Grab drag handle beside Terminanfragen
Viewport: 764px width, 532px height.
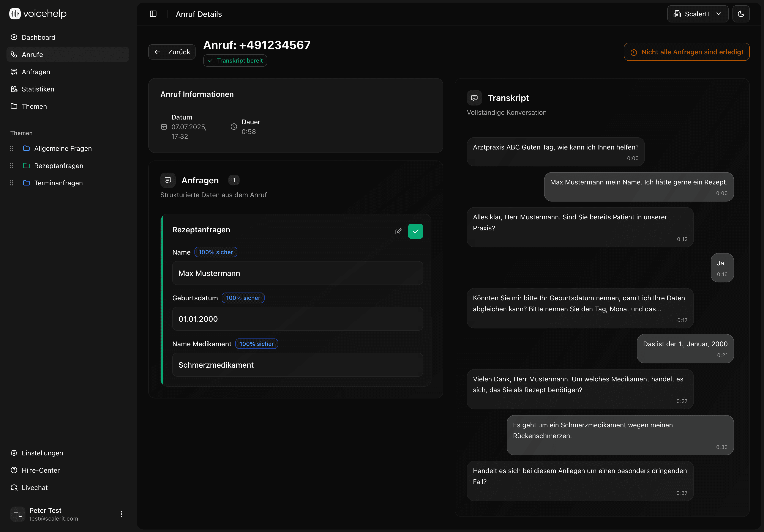(12, 183)
